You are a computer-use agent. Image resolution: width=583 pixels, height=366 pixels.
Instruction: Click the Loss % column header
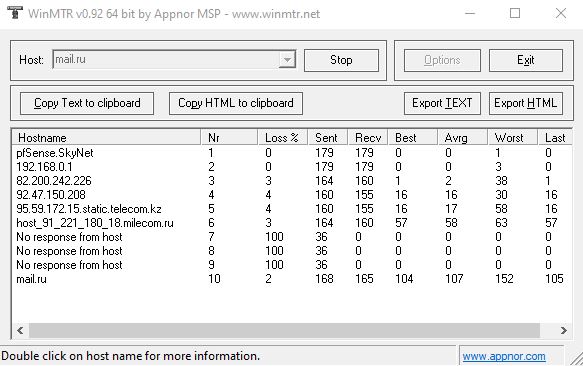coord(283,138)
